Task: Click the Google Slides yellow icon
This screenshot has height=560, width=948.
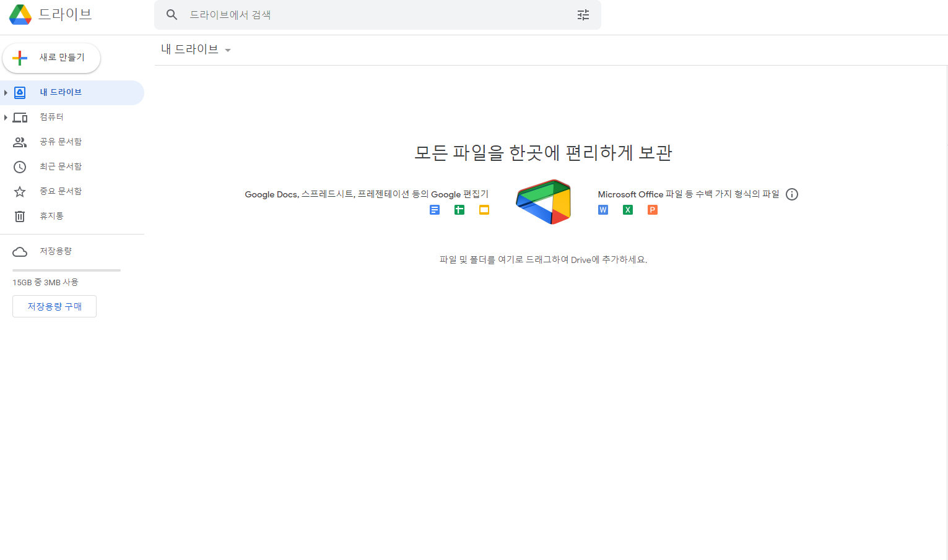Action: tap(484, 210)
